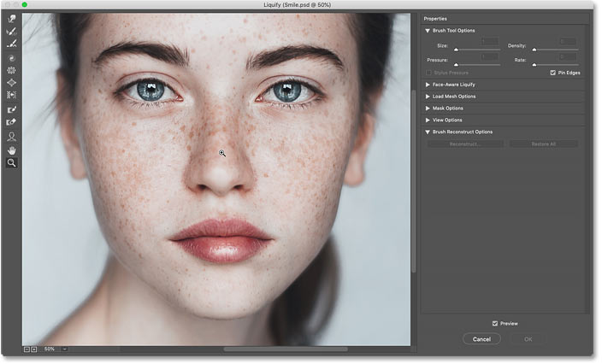
Task: Select the Forward Warp tool
Action: point(12,19)
